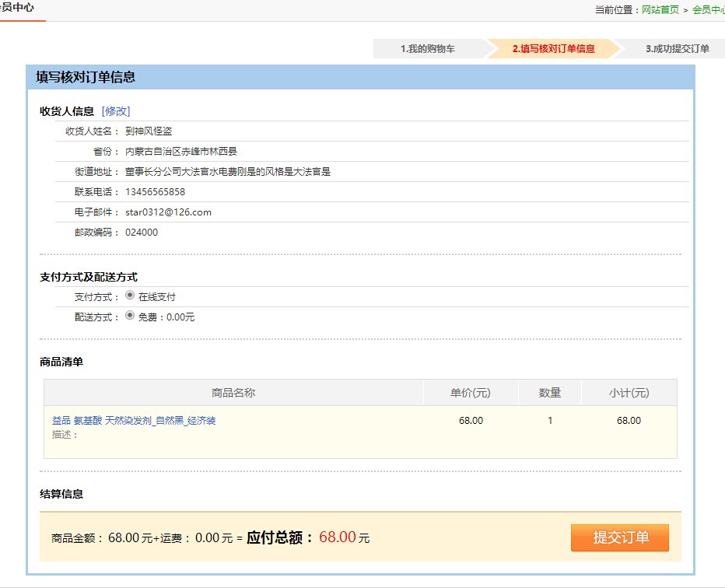Click the 提交订单 submit order button
Viewport: 725px width, 588px height.
pyautogui.click(x=619, y=537)
